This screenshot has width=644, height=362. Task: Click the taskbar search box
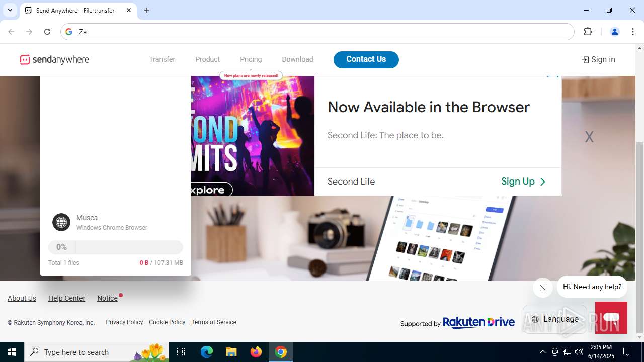pyautogui.click(x=98, y=352)
